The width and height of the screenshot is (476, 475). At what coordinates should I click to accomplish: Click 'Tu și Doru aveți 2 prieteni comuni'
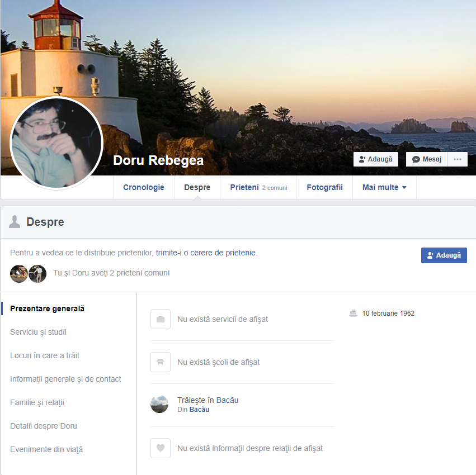[111, 273]
